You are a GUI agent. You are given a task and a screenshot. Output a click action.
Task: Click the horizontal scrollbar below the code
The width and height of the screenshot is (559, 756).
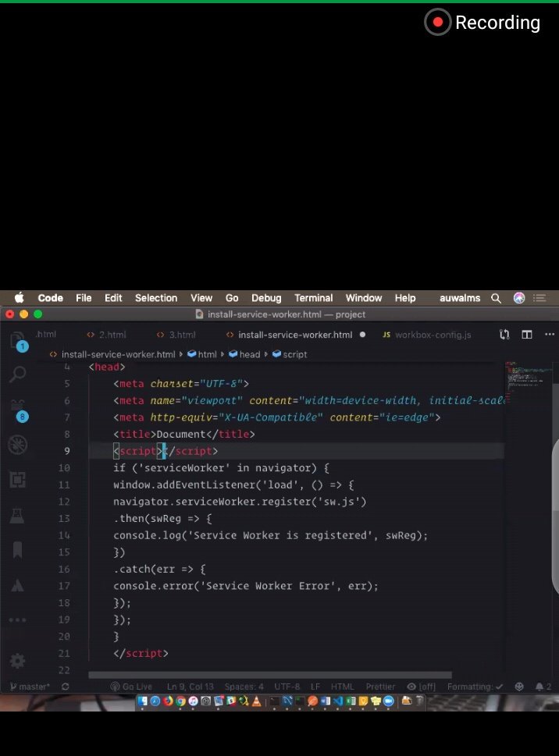270,675
